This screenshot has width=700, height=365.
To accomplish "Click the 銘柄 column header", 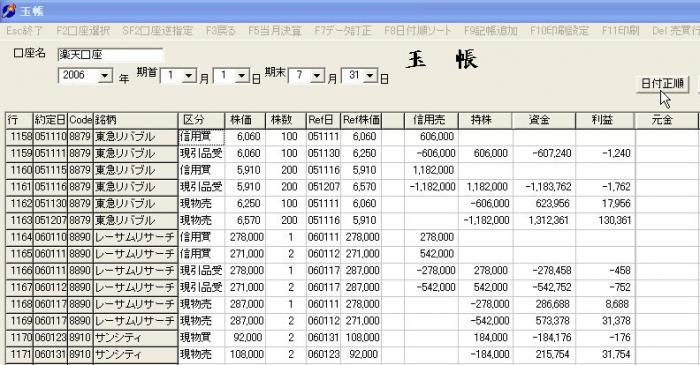I will [x=135, y=120].
